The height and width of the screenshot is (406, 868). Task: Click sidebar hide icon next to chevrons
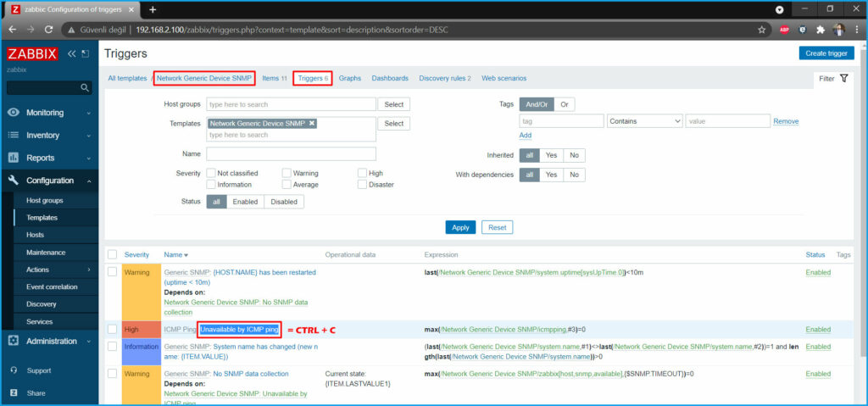85,53
